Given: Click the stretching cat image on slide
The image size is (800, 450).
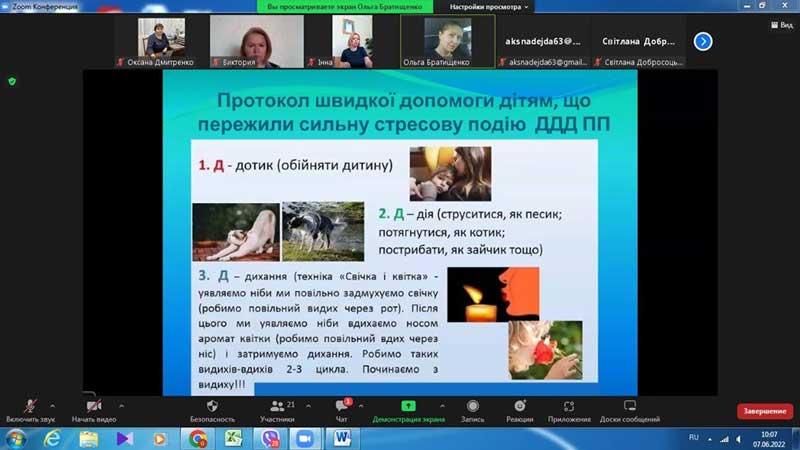Looking at the screenshot, I should 236,232.
